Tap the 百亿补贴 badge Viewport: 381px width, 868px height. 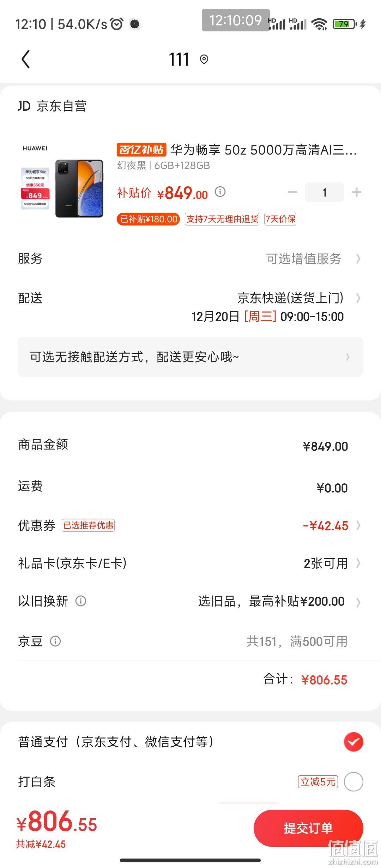pos(141,150)
